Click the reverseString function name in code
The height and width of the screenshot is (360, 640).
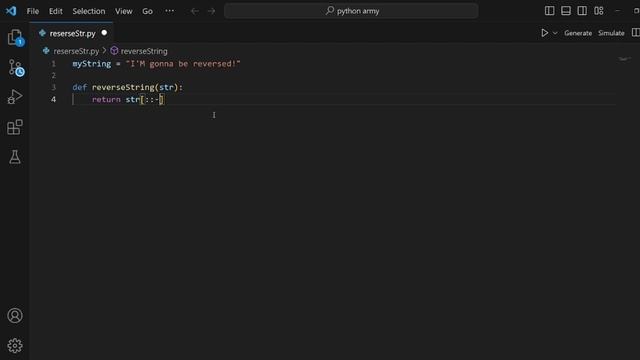(123, 87)
